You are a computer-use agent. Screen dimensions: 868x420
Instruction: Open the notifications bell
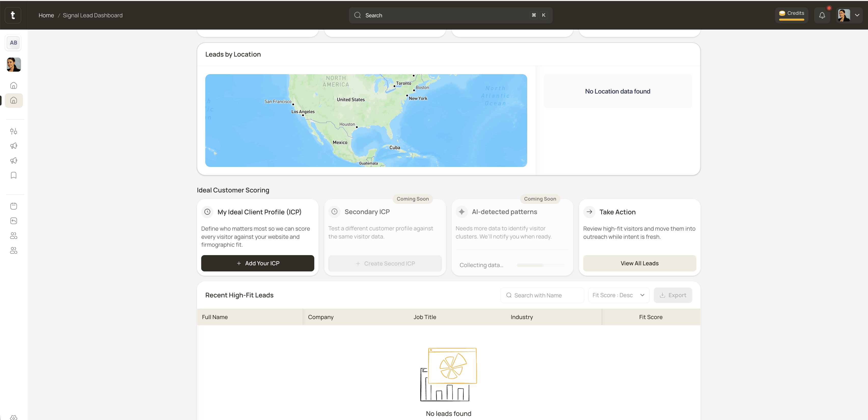click(822, 15)
